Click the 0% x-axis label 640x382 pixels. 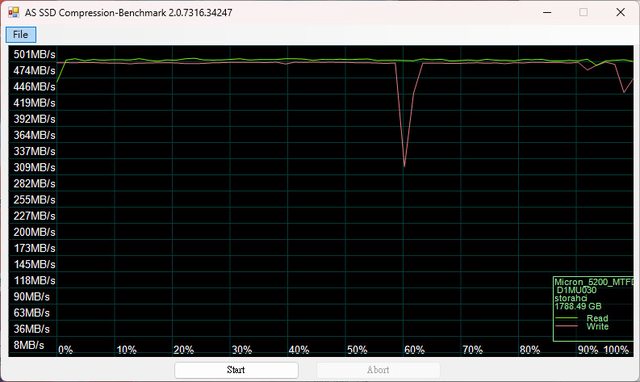tap(65, 350)
